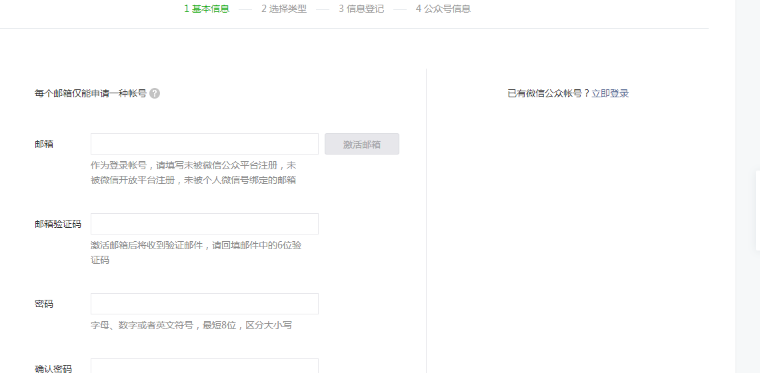Click the 激活邮箱后将收到验证邮件 hint text
The height and width of the screenshot is (373, 760).
[196, 253]
